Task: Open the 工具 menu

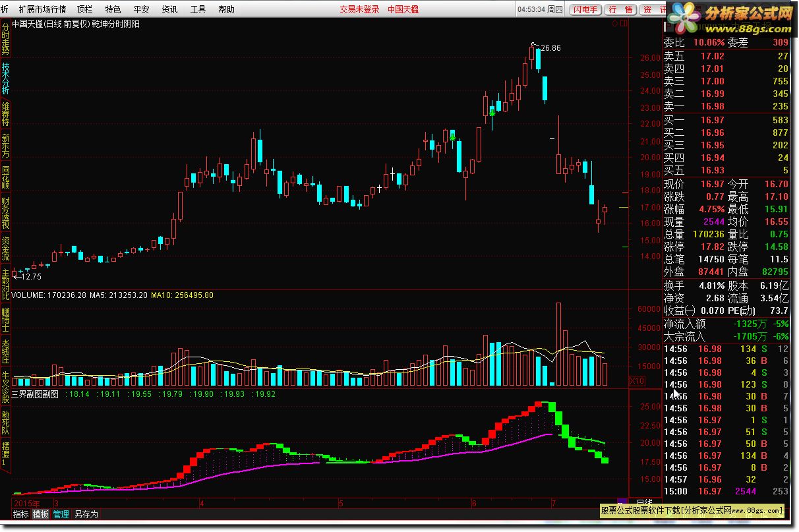Action: [x=198, y=9]
